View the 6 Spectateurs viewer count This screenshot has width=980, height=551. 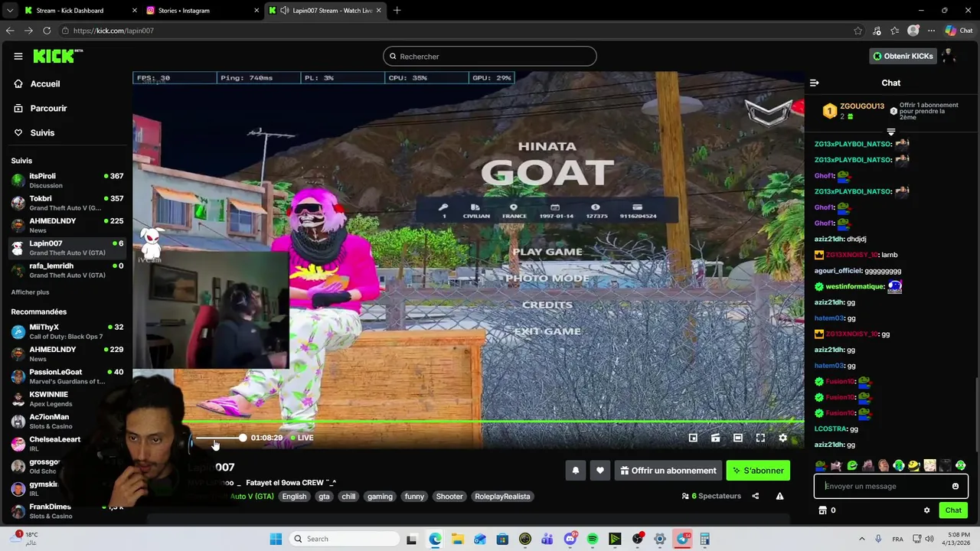click(711, 496)
